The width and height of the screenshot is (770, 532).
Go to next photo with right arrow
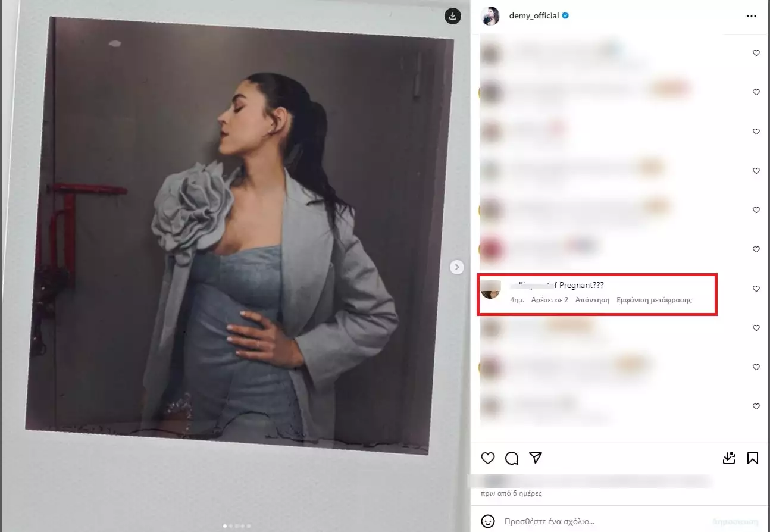tap(456, 267)
